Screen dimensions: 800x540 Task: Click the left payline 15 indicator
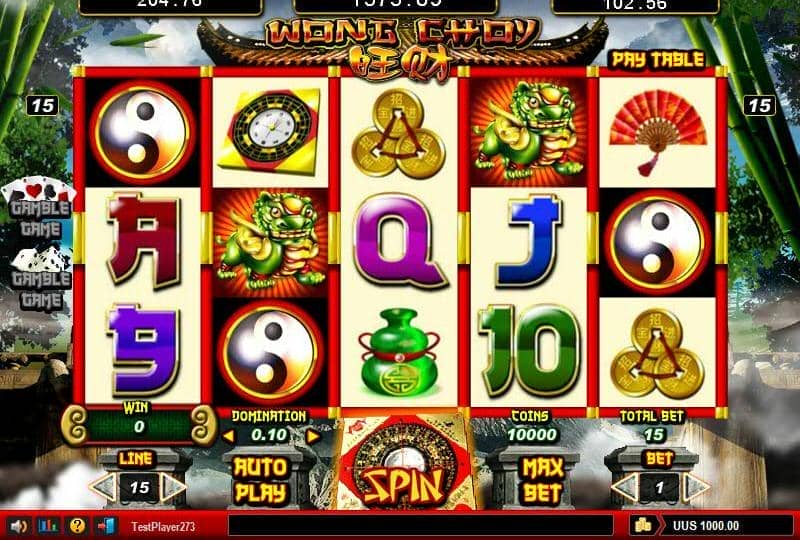(42, 106)
